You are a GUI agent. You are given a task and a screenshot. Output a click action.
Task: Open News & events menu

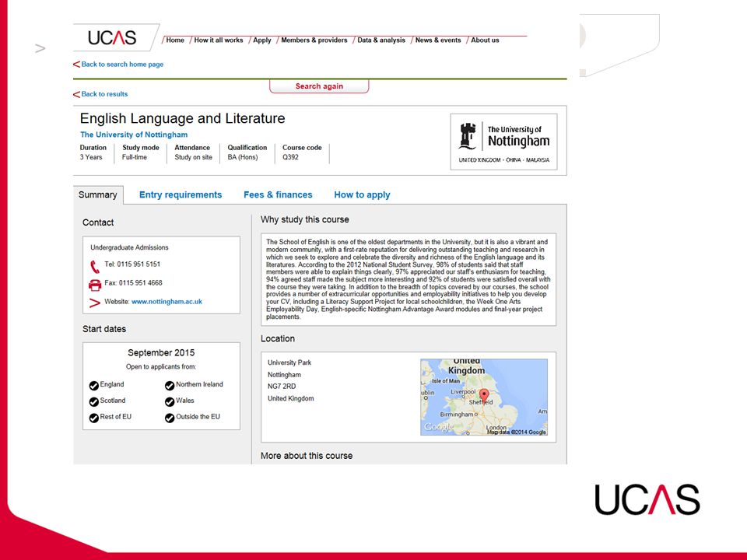coord(438,40)
